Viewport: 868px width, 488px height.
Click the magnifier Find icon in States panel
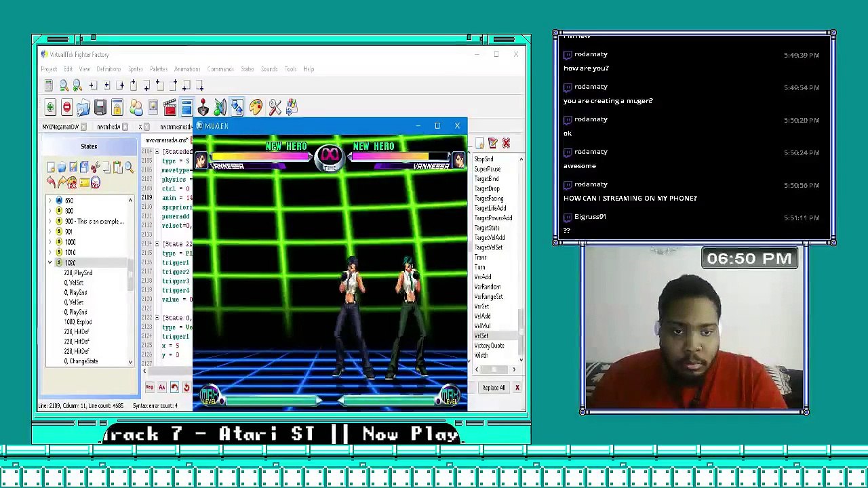pyautogui.click(x=129, y=167)
